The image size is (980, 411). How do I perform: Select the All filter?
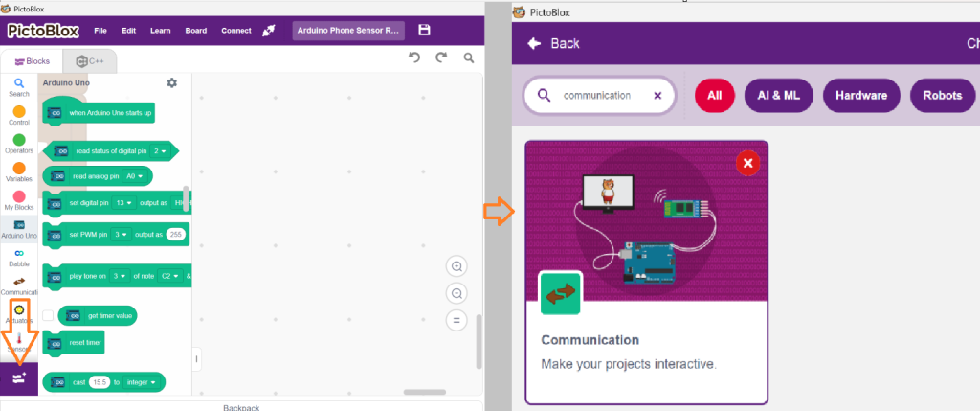pos(715,96)
